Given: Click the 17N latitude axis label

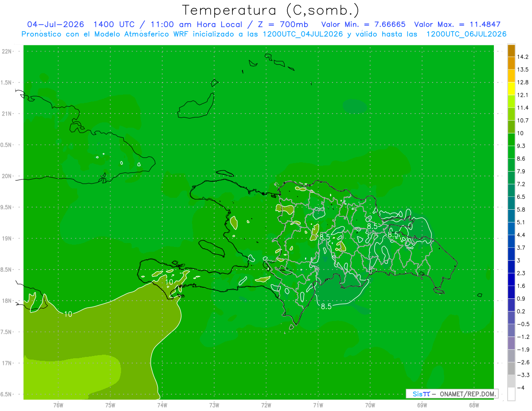Looking at the screenshot, I should (x=7, y=363).
